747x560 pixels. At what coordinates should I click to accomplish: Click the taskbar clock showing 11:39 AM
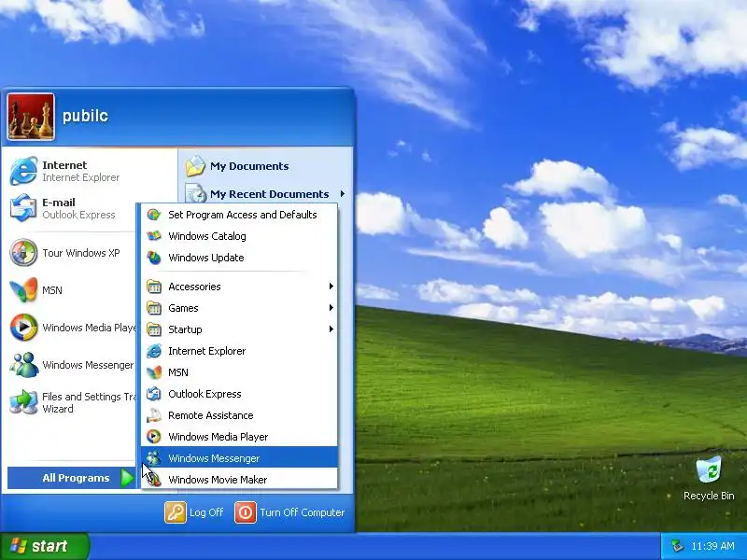click(x=712, y=546)
